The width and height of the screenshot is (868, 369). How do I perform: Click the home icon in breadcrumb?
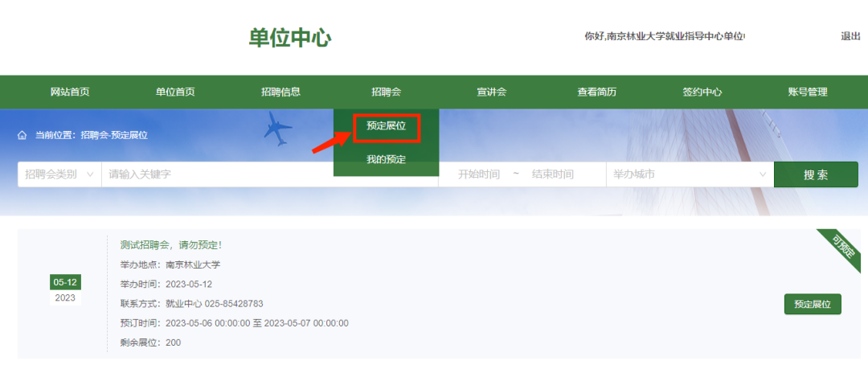(23, 135)
